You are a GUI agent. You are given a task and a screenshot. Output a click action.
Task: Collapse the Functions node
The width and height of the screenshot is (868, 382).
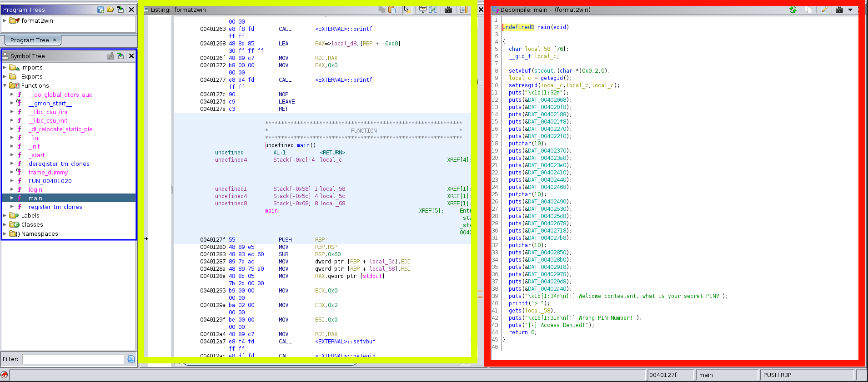tap(5, 85)
